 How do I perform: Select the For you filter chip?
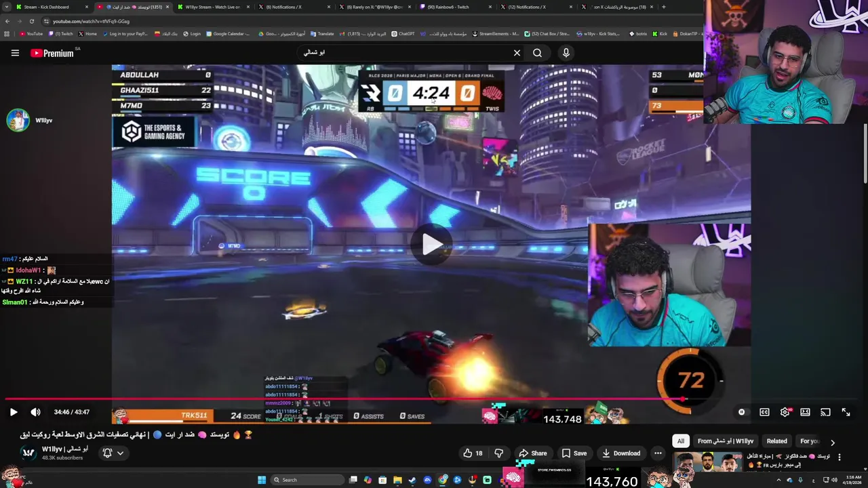(x=809, y=441)
